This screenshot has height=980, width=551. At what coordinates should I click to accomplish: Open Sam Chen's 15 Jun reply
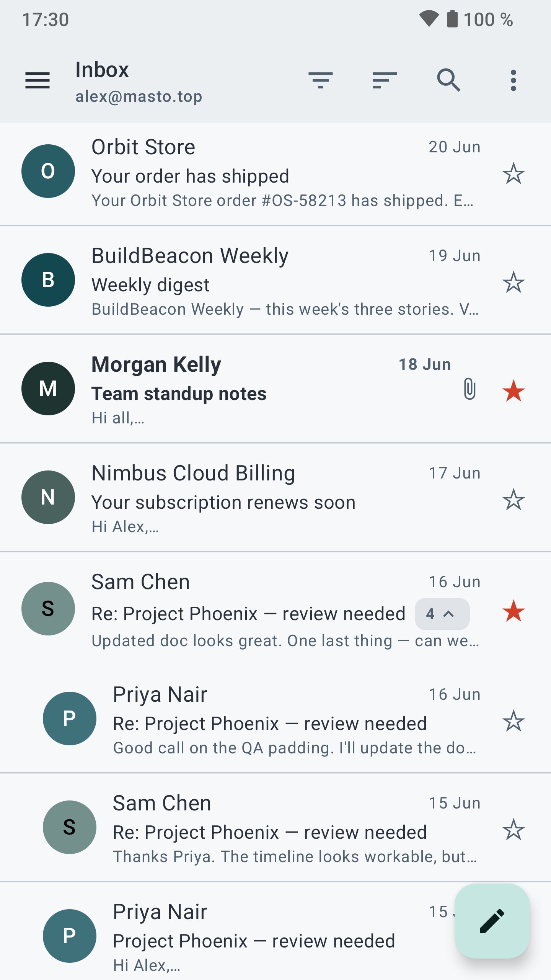(275, 828)
